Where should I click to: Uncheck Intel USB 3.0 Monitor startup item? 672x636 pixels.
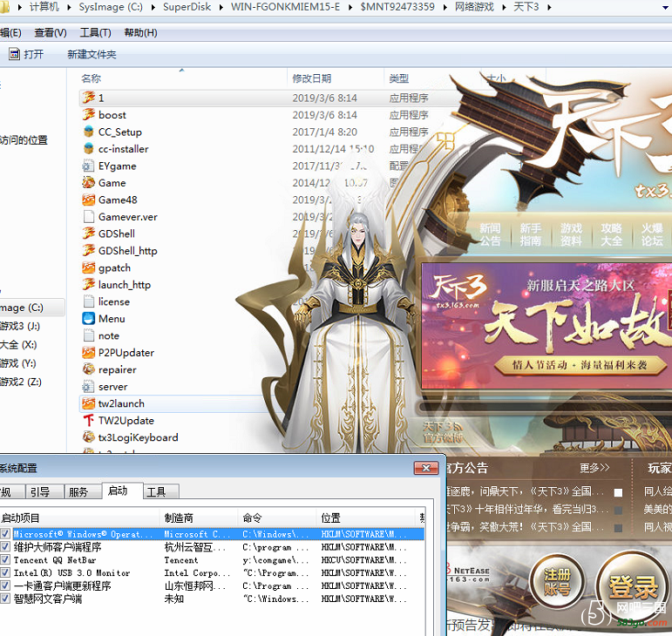click(x=5, y=572)
